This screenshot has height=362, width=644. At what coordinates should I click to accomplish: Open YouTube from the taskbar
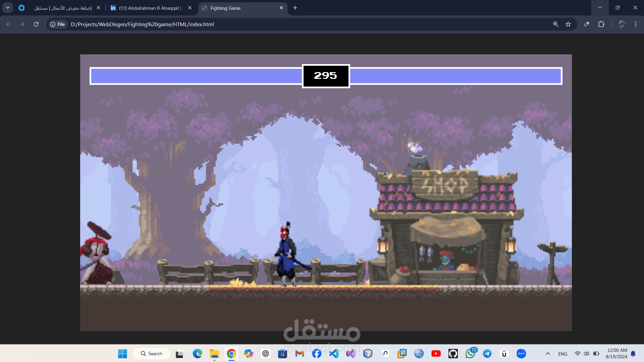pos(436,354)
